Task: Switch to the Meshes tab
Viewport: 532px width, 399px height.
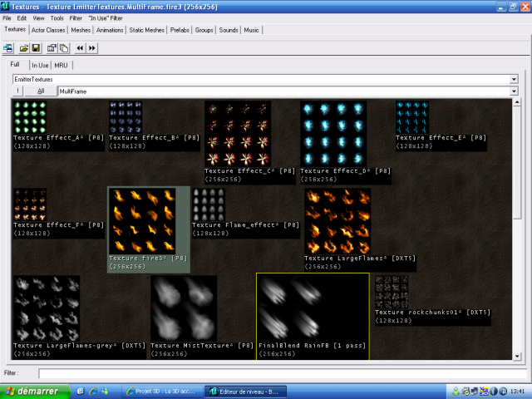Action: coord(81,30)
